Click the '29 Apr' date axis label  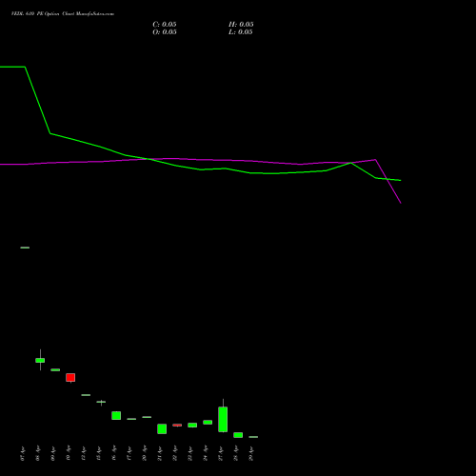pos(251,453)
